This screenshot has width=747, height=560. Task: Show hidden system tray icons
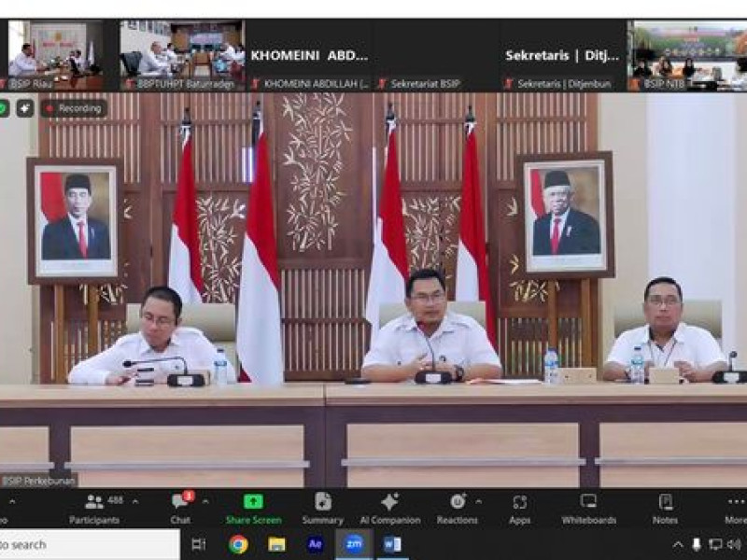pos(678,544)
